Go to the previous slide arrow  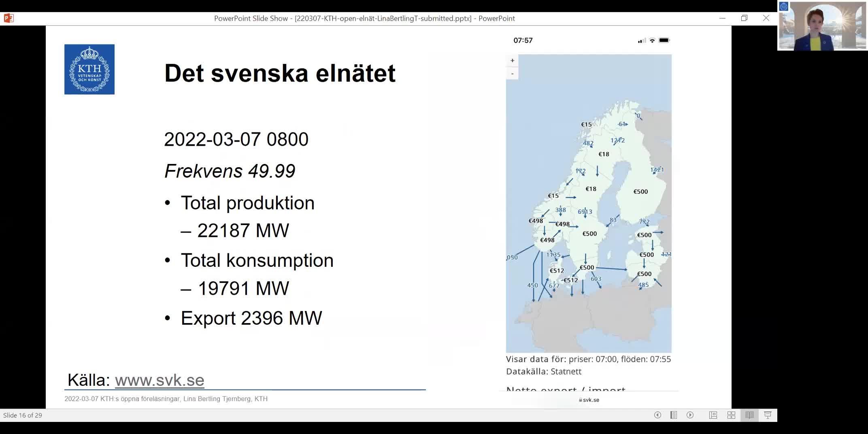(657, 415)
